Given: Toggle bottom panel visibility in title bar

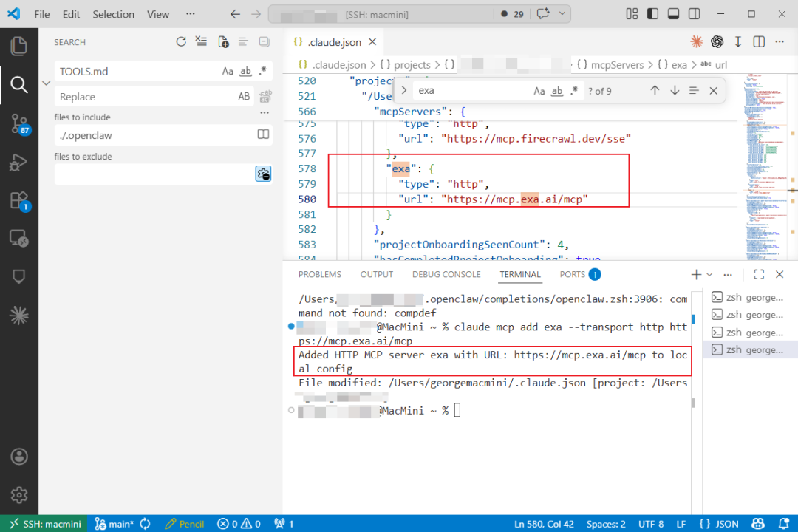Looking at the screenshot, I should [673, 14].
